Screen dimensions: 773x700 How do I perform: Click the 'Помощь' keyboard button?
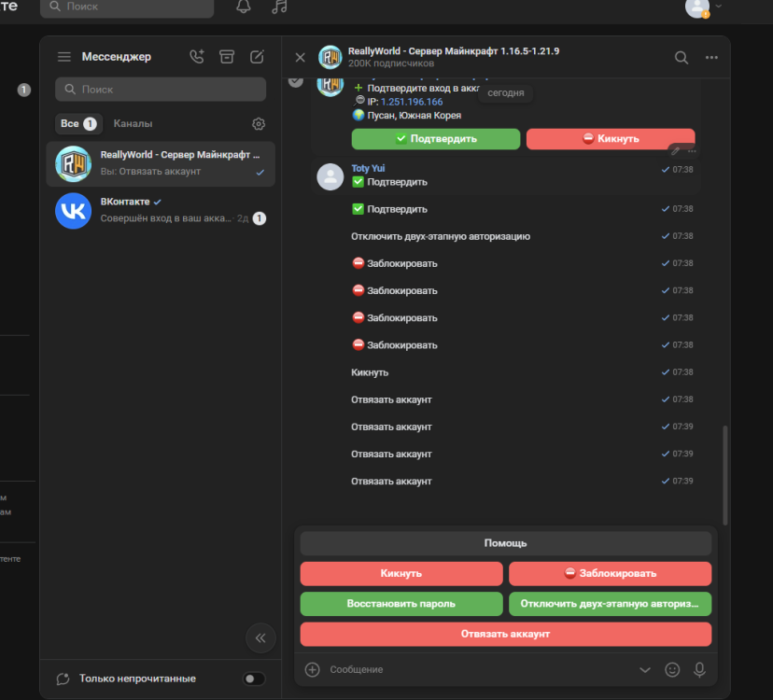pos(506,543)
